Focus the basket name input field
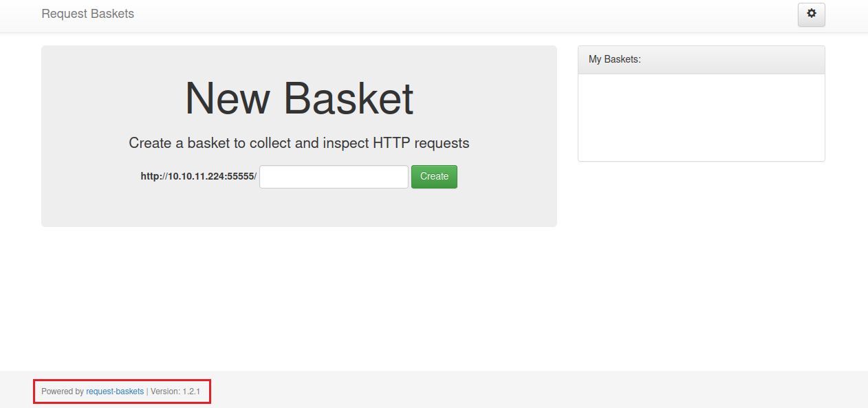The image size is (868, 408). [x=334, y=176]
